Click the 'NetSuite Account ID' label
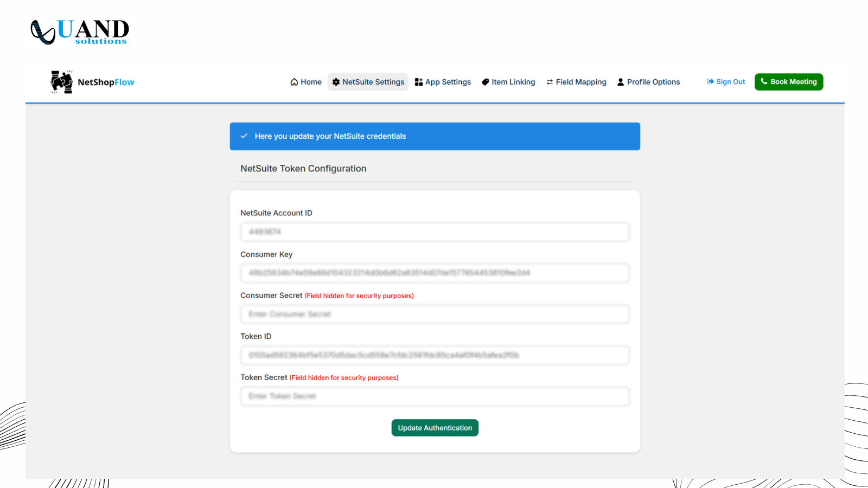The image size is (868, 488). tap(276, 213)
